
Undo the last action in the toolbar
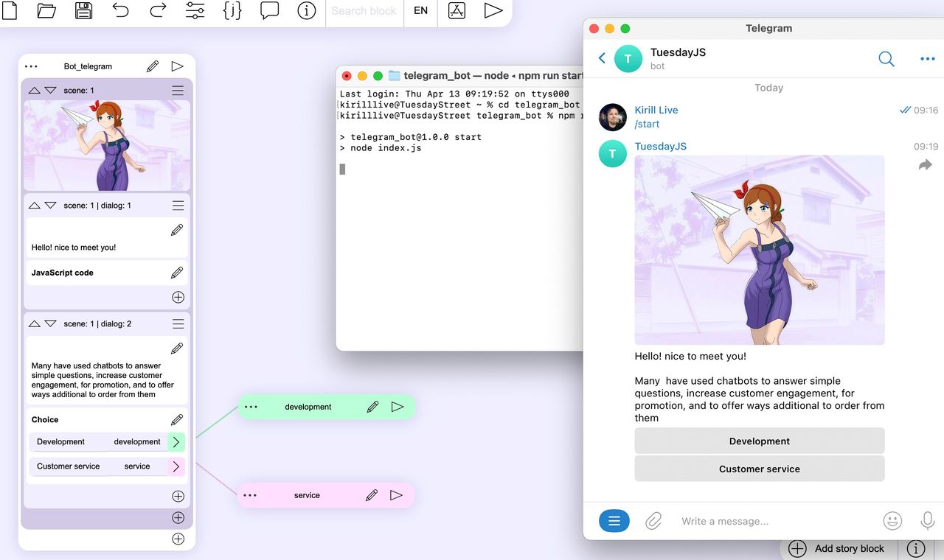[x=121, y=10]
